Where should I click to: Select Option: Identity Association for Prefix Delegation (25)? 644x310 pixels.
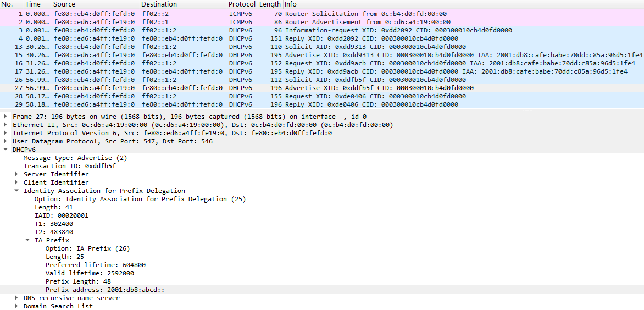[140, 199]
